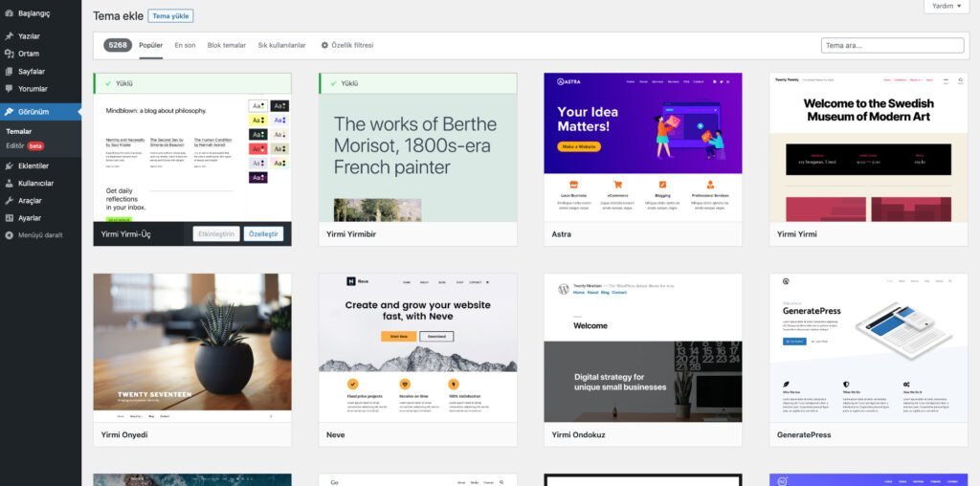
Task: Click the Yorumlar comment bubble icon
Action: coord(9,89)
